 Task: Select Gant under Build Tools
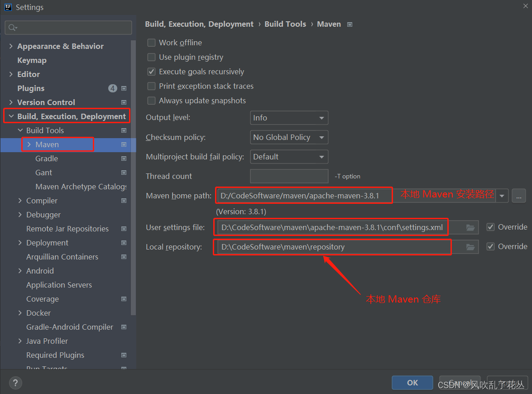click(x=44, y=173)
